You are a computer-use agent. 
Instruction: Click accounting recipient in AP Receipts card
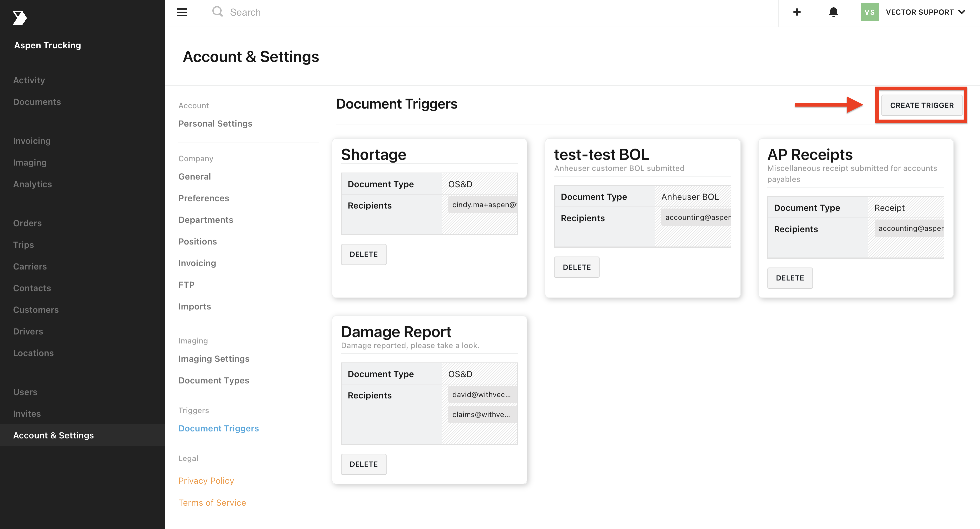[909, 228]
